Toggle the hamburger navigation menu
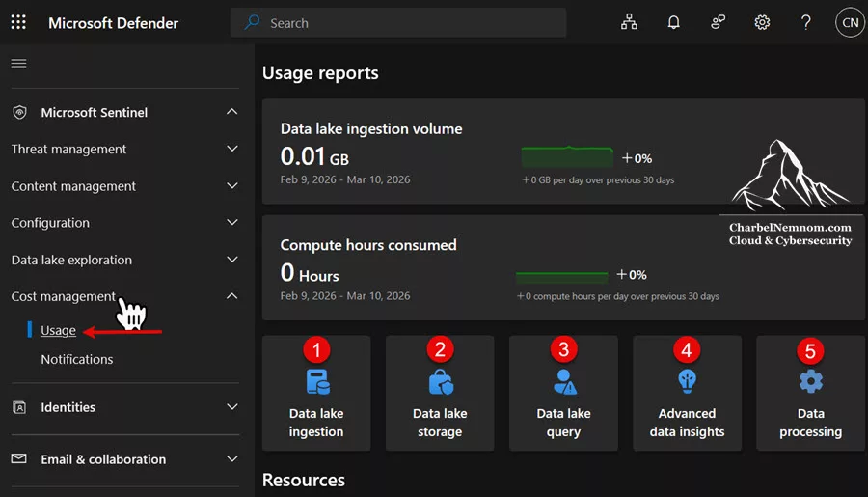 [x=19, y=63]
